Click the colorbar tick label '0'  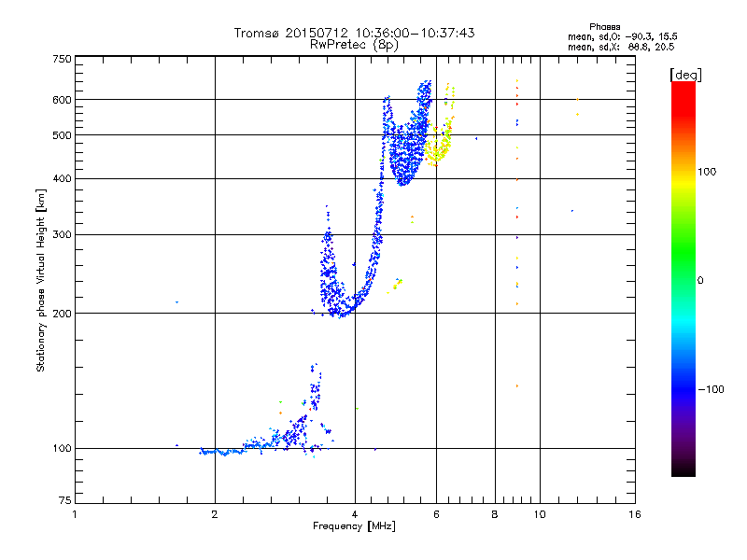(700, 281)
